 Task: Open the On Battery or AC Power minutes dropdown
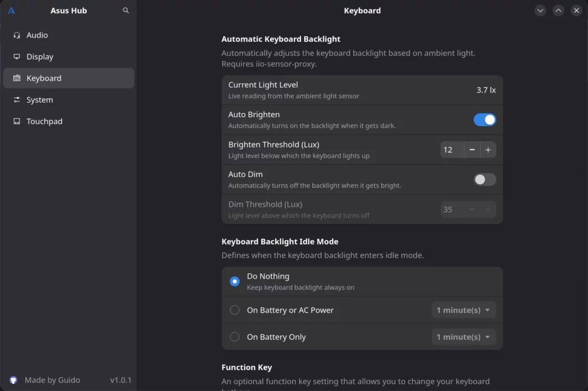click(463, 310)
